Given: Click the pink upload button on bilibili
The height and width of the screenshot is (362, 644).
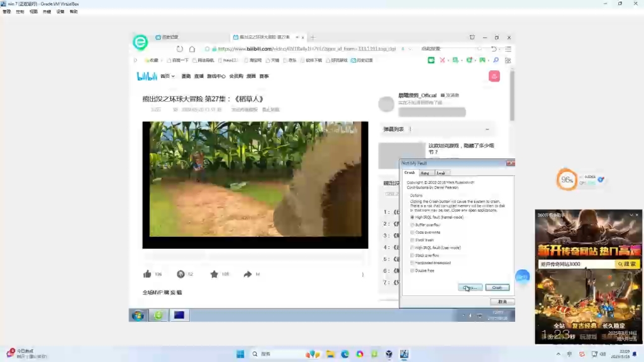Looking at the screenshot, I should (x=494, y=76).
